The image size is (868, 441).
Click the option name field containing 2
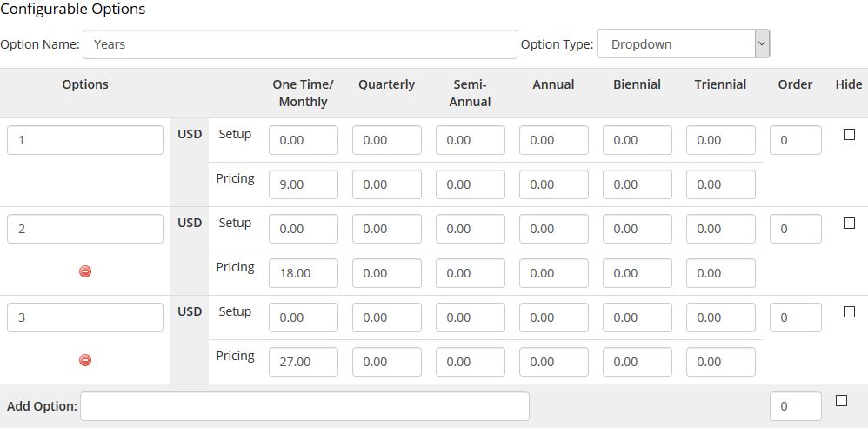pos(85,229)
